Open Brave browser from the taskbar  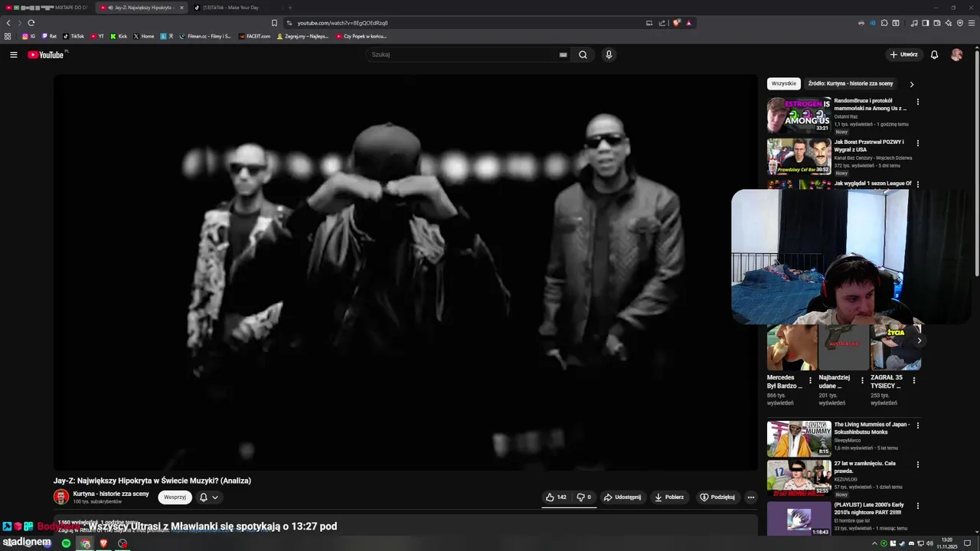pyautogui.click(x=103, y=543)
